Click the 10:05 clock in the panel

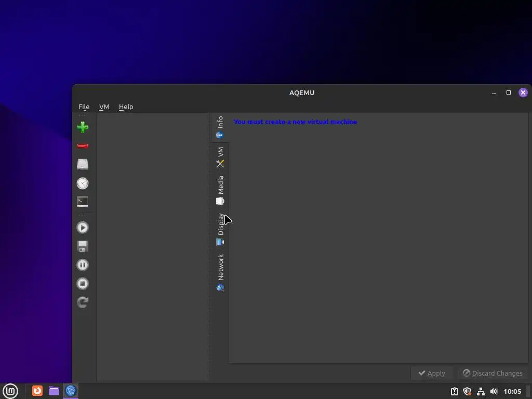click(x=512, y=392)
